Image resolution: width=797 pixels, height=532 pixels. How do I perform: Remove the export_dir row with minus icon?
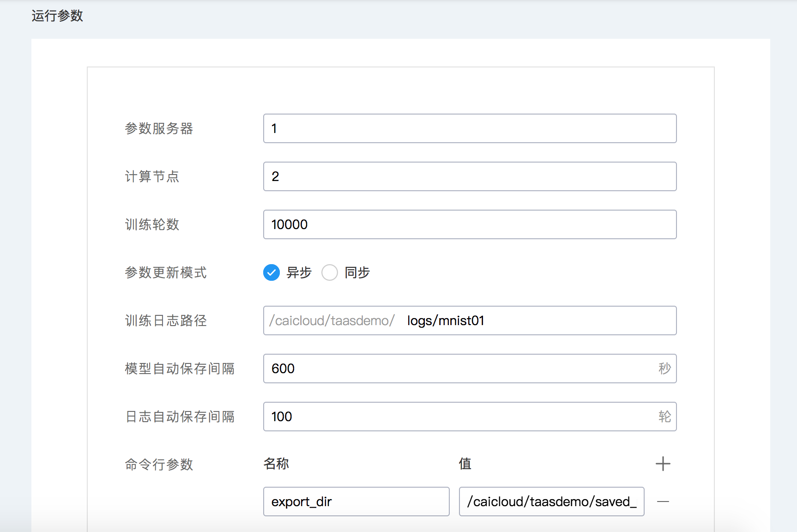pyautogui.click(x=663, y=502)
